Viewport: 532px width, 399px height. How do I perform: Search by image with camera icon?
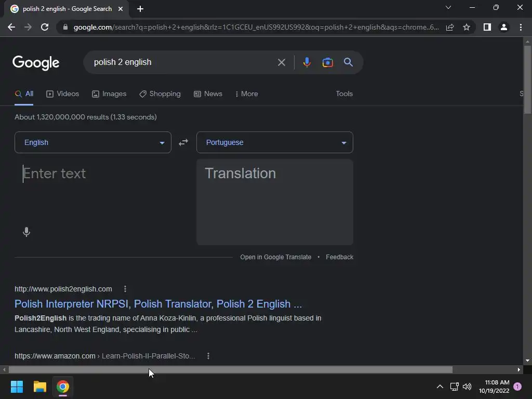click(x=327, y=62)
